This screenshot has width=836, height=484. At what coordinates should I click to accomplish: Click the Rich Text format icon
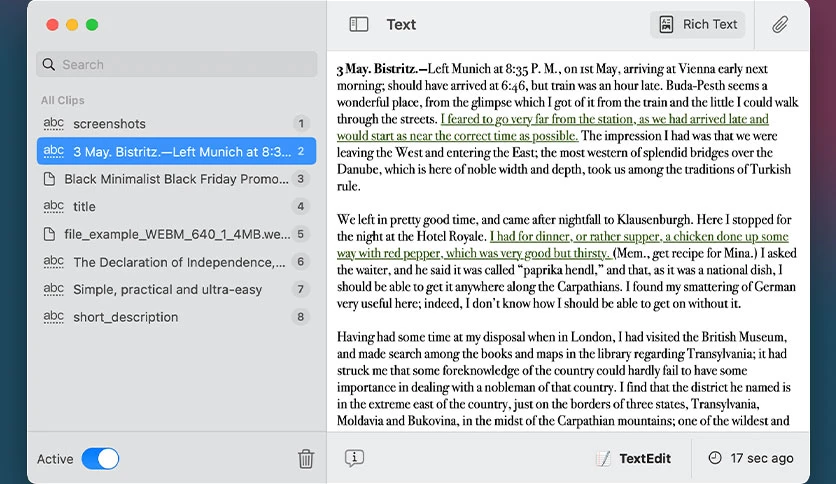point(666,25)
